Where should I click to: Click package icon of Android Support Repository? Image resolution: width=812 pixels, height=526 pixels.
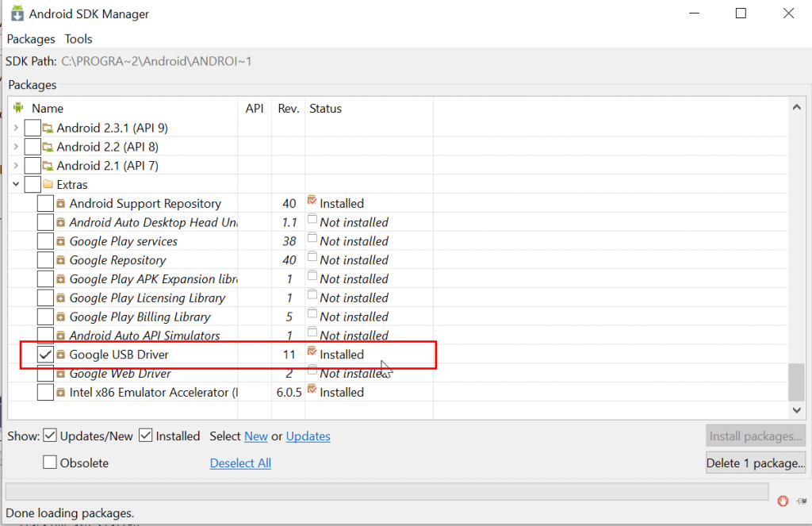pos(60,204)
